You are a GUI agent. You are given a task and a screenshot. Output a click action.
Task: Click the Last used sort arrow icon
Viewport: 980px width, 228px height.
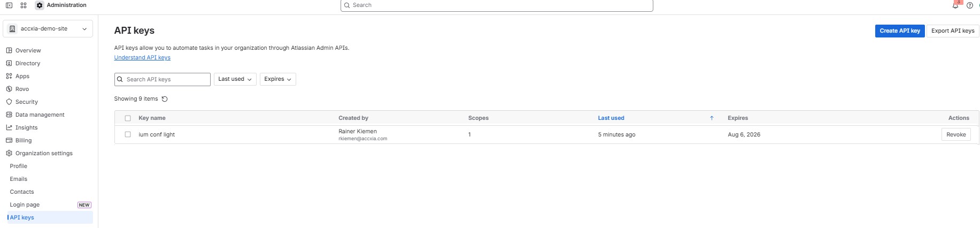(712, 118)
